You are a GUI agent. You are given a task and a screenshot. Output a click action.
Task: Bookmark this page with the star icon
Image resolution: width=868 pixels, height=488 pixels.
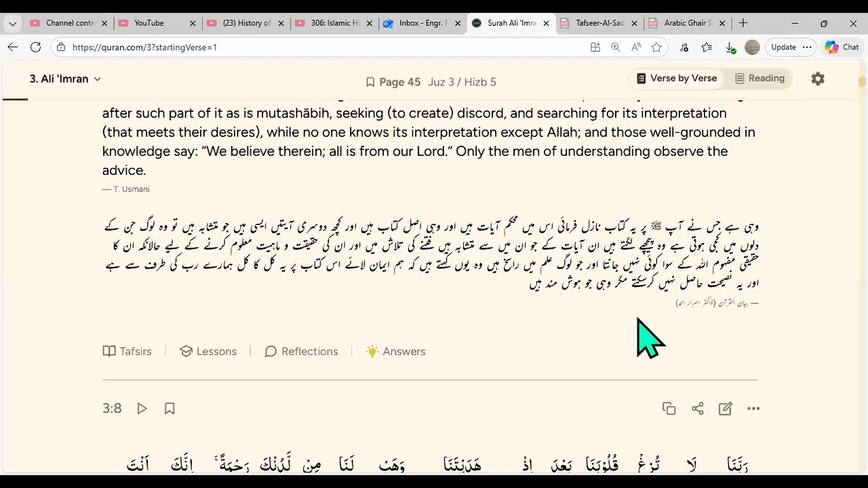[656, 47]
